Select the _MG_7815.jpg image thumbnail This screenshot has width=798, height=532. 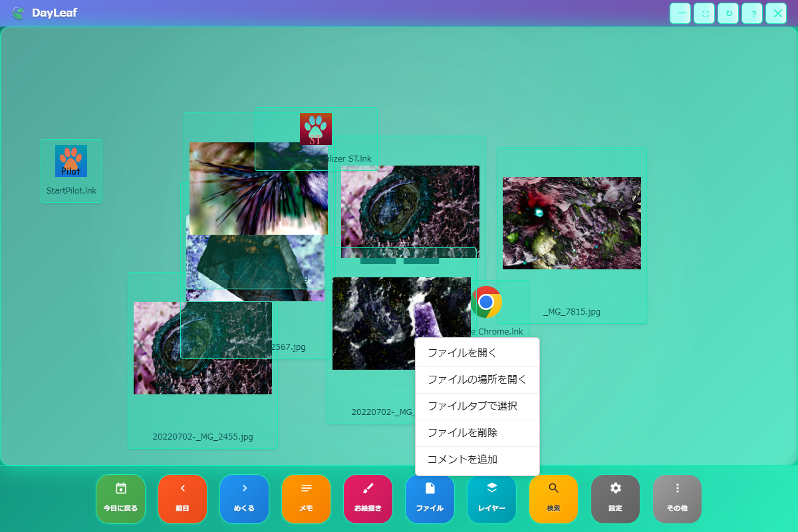click(x=571, y=223)
